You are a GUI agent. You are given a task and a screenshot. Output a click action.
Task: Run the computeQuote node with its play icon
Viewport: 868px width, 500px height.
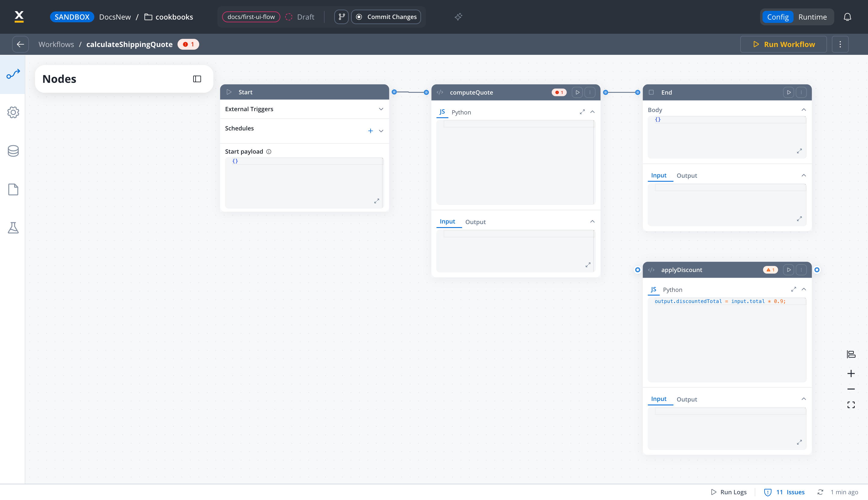(x=577, y=92)
